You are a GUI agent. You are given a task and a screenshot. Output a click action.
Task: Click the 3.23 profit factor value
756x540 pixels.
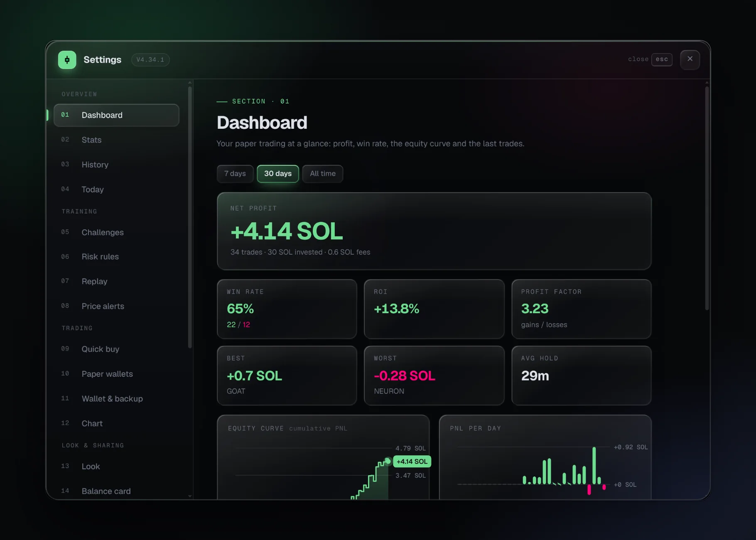(x=535, y=309)
